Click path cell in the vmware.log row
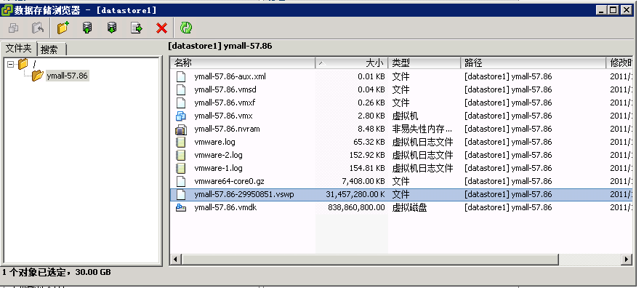Image resolution: width=644 pixels, height=288 pixels. [509, 142]
